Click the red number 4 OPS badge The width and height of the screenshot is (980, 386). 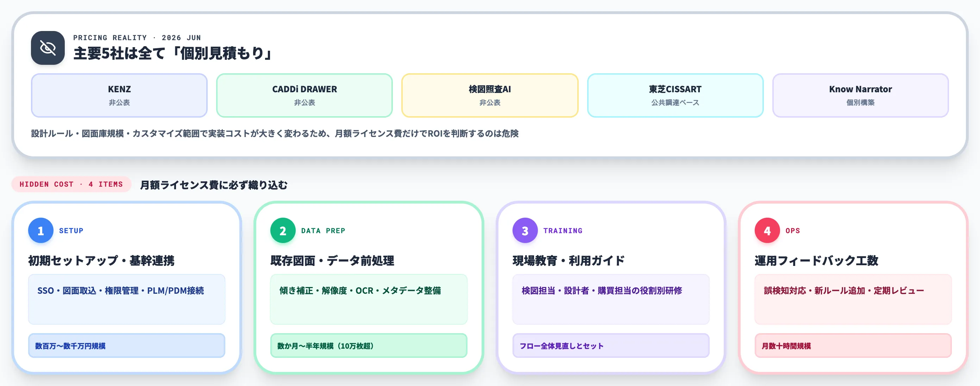767,230
